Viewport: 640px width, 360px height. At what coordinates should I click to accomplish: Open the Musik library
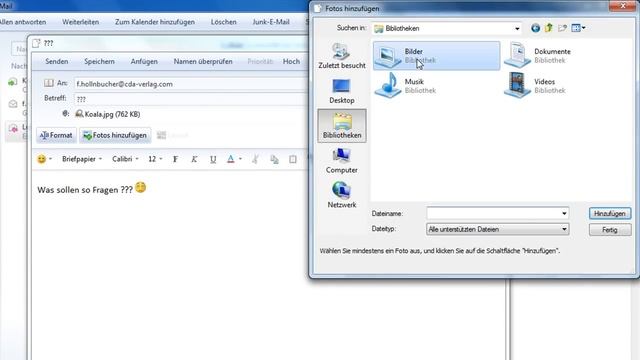pyautogui.click(x=405, y=86)
